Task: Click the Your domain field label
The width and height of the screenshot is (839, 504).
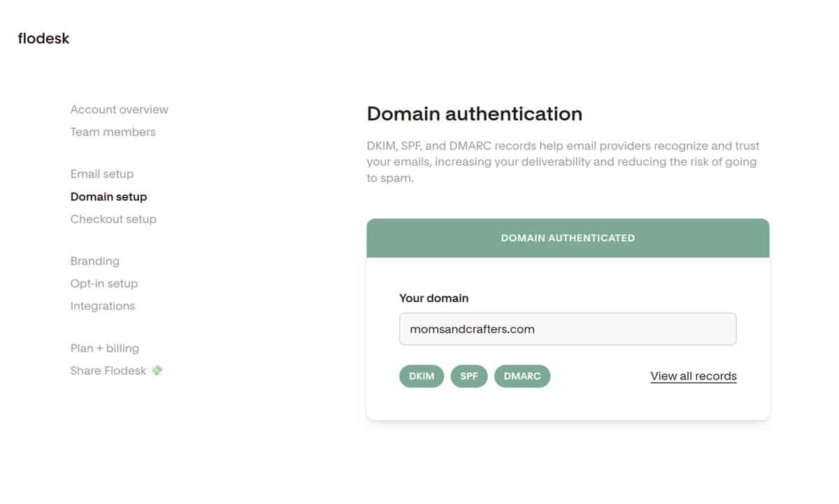Action: [x=433, y=298]
